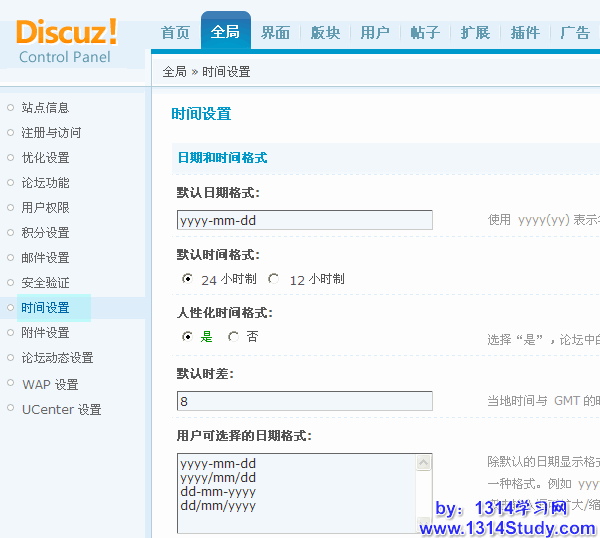Open the 版块 tab
The height and width of the screenshot is (538, 600).
(325, 32)
